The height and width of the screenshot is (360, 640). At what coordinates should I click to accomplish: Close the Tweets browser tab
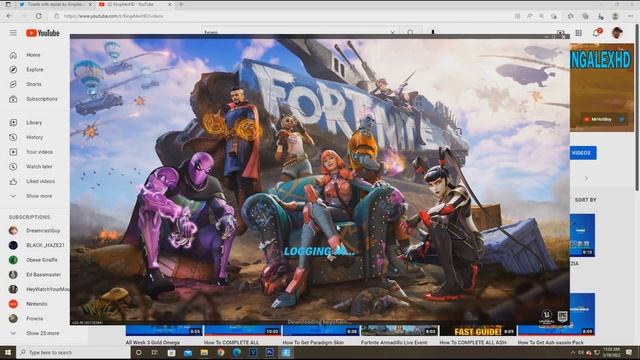coord(90,4)
